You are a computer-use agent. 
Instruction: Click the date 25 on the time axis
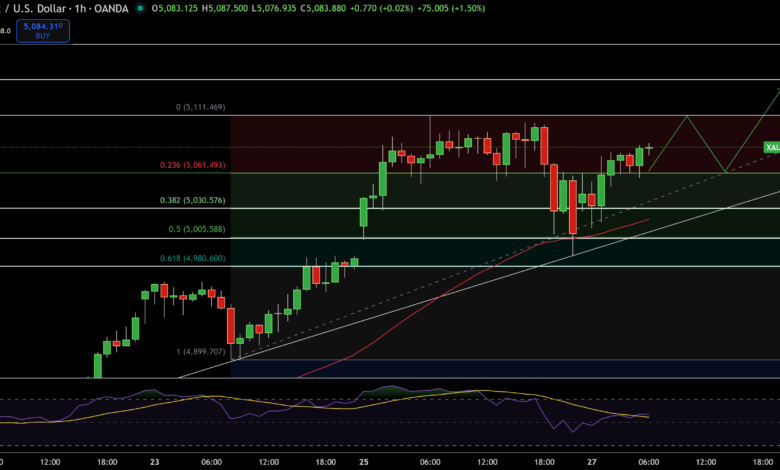point(365,462)
